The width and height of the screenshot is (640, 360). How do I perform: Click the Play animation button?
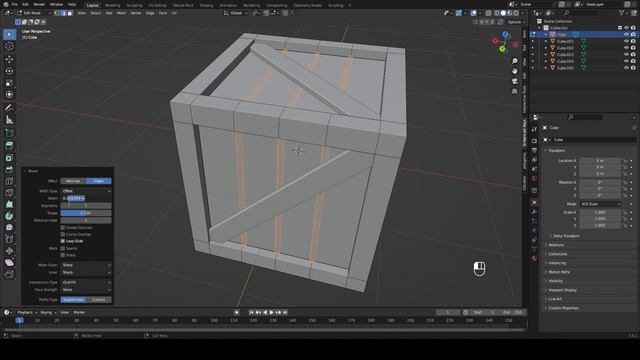[271, 312]
